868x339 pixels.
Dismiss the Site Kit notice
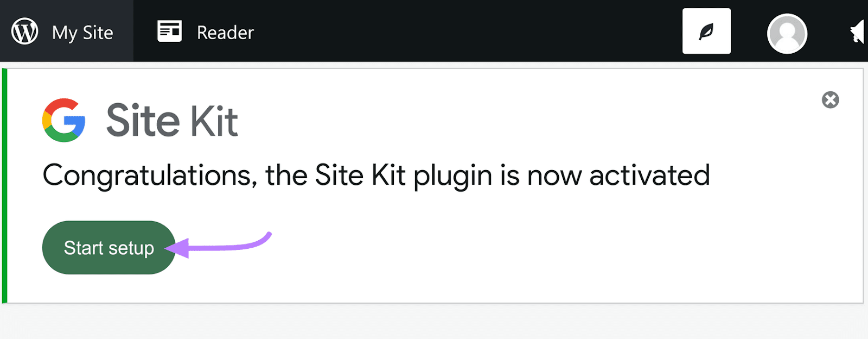point(830,100)
